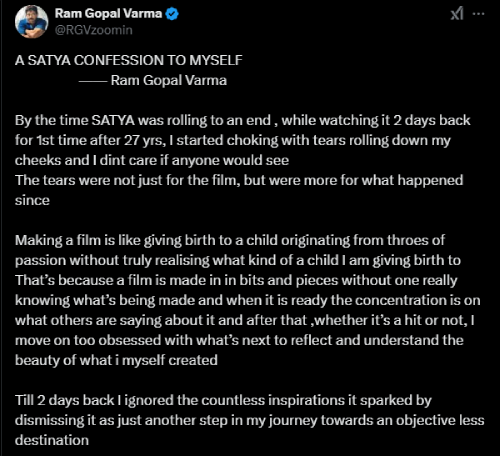Screen dimensions: 500x456
Task: Click the line starting By the time SATYA
Action: click(242, 120)
